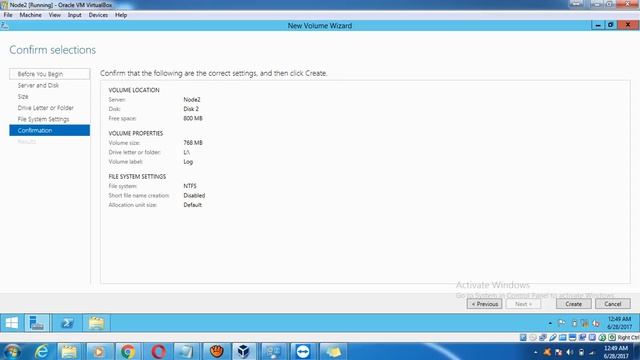Go to Size wizard step
This screenshot has width=640, height=360.
coord(49,97)
